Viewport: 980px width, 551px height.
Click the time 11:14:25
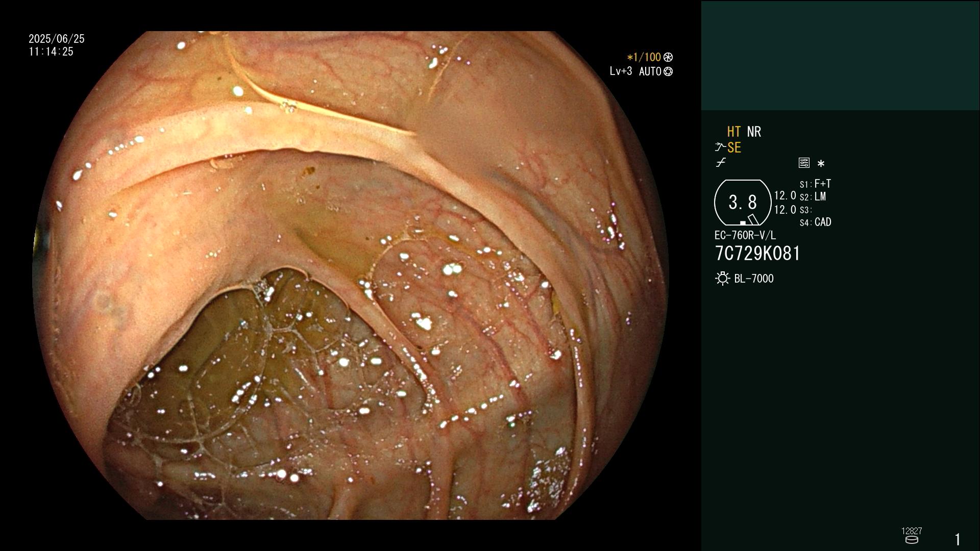coord(51,52)
